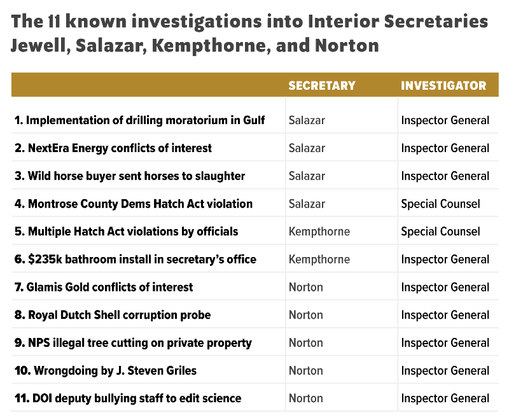Click Norton in the Glamis Gold row

305,288
